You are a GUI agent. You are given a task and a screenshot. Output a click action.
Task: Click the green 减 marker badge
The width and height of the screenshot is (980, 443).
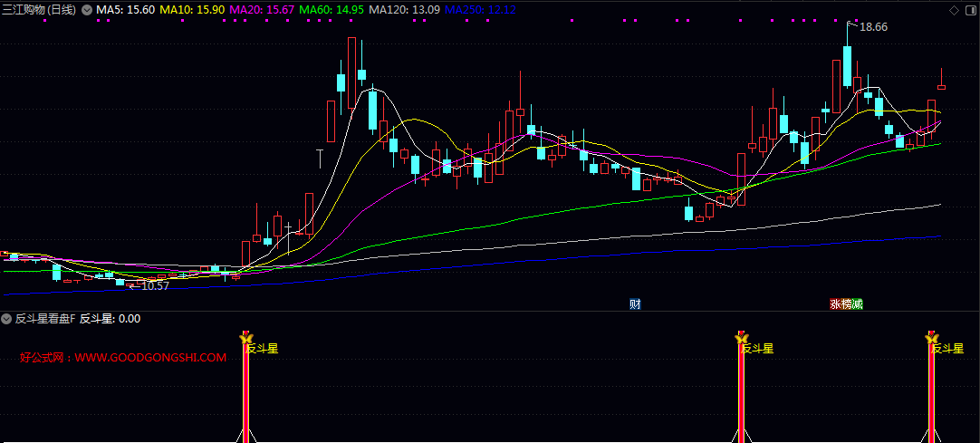point(857,304)
